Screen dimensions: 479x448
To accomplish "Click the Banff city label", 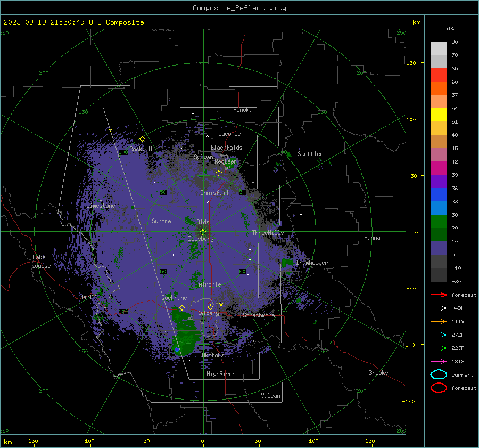I will [88, 297].
